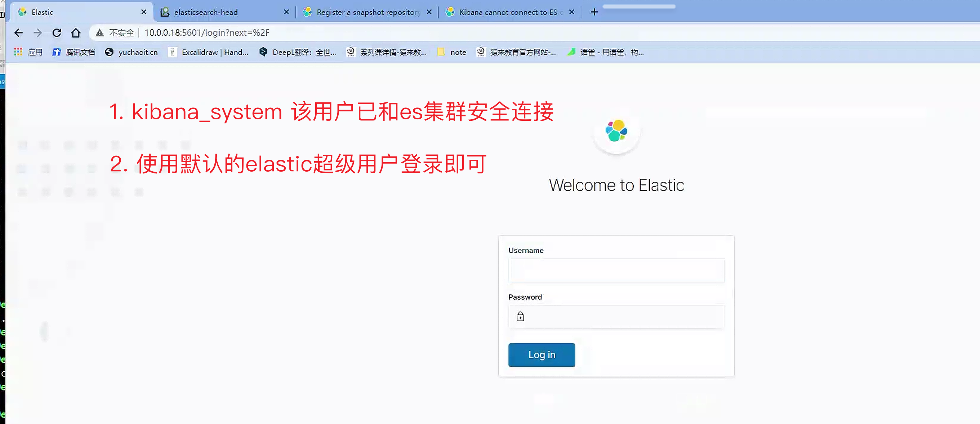Image resolution: width=980 pixels, height=424 pixels.
Task: Open the note bookmark folder
Action: (x=452, y=52)
